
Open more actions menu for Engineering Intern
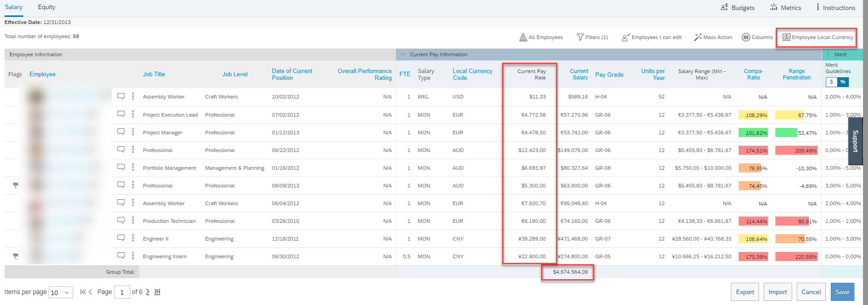pos(133,256)
